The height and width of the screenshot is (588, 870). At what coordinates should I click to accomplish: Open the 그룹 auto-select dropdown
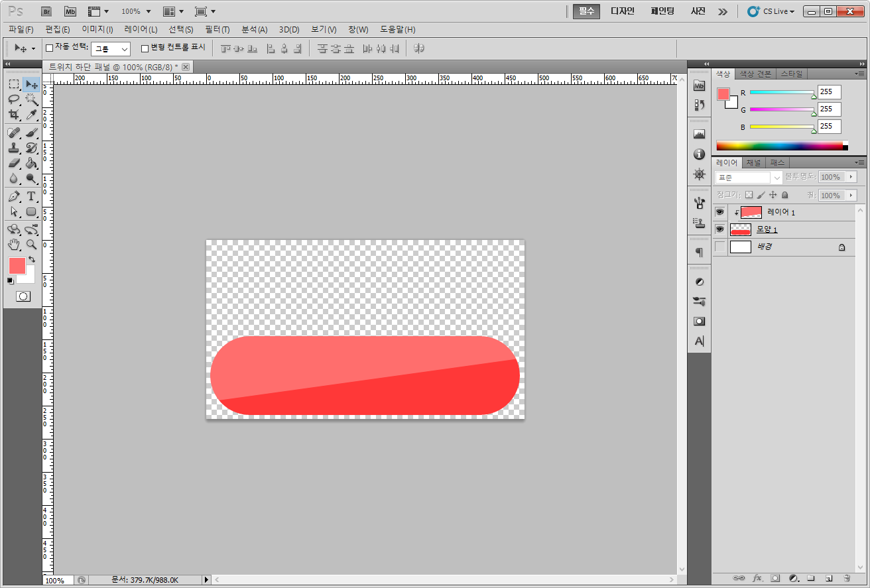110,48
